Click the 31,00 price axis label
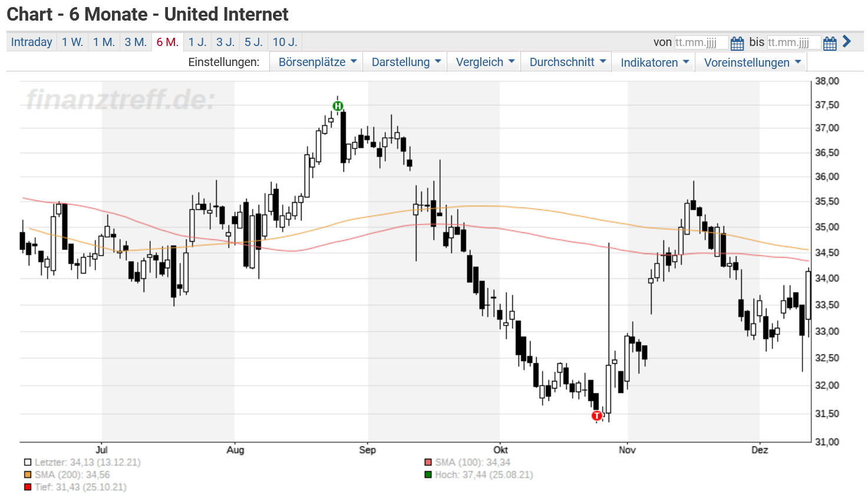868x499 pixels. point(827,442)
